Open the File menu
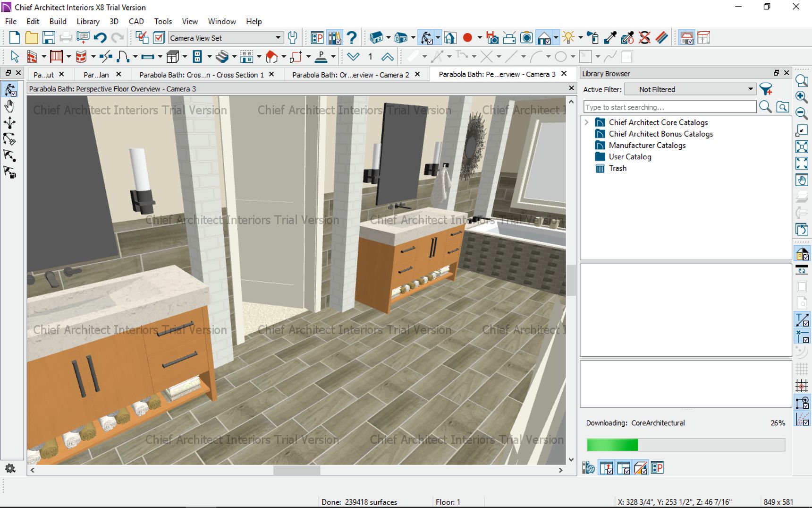This screenshot has height=508, width=812. (11, 21)
